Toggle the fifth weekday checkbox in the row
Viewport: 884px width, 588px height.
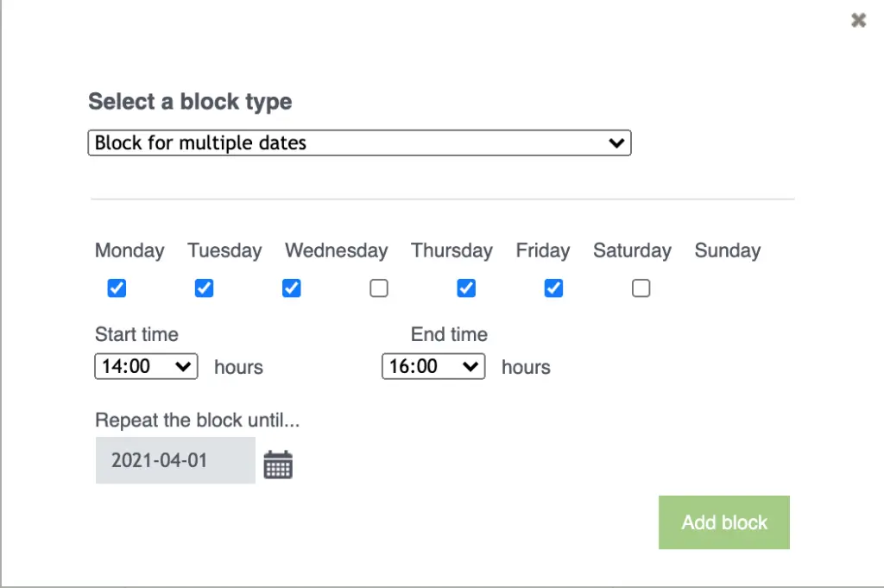[466, 288]
